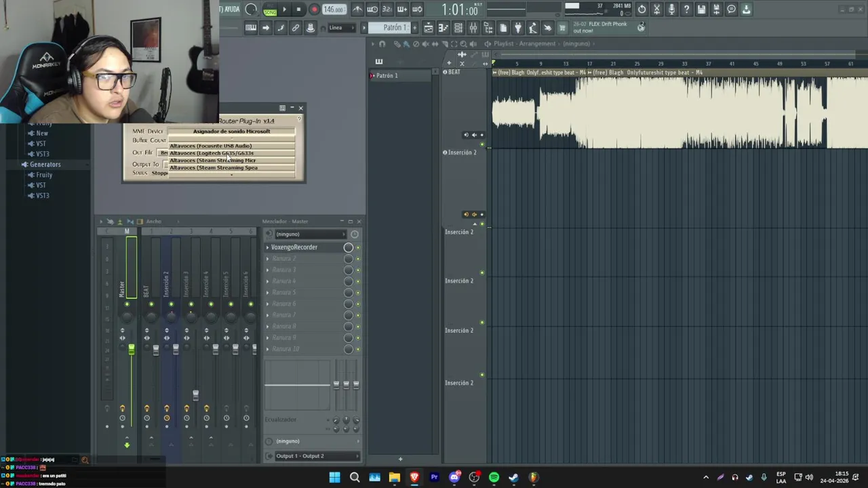Select Altavoces (Focusrite USB Audio) option
This screenshot has height=488, width=868.
tap(231, 146)
